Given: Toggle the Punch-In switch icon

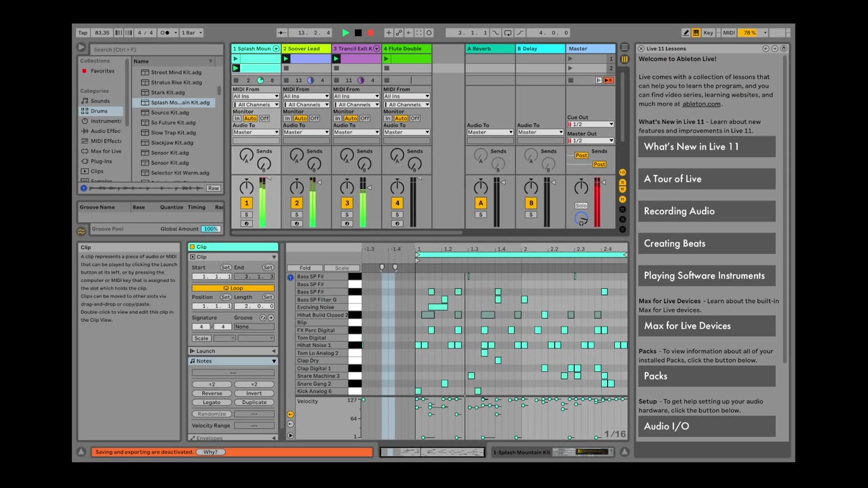Looking at the screenshot, I should click(496, 33).
